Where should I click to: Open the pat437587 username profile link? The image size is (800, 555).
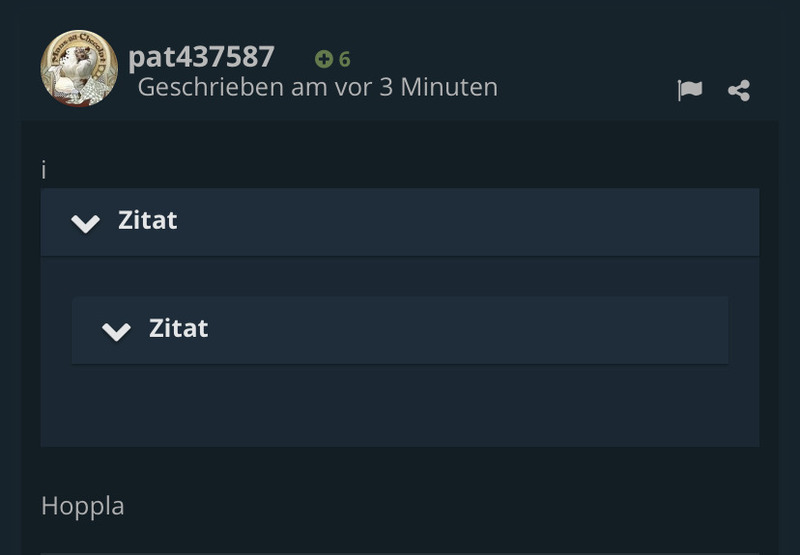[202, 56]
